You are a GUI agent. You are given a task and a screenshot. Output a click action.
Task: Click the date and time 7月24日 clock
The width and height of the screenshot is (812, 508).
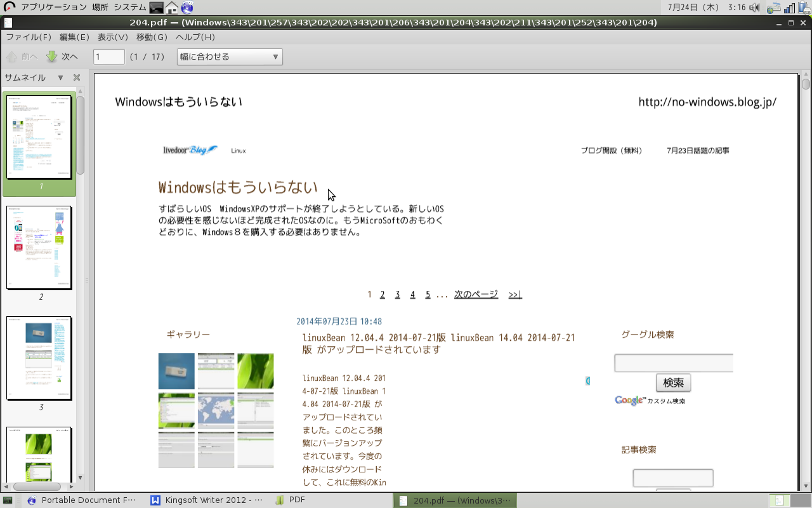pos(707,8)
